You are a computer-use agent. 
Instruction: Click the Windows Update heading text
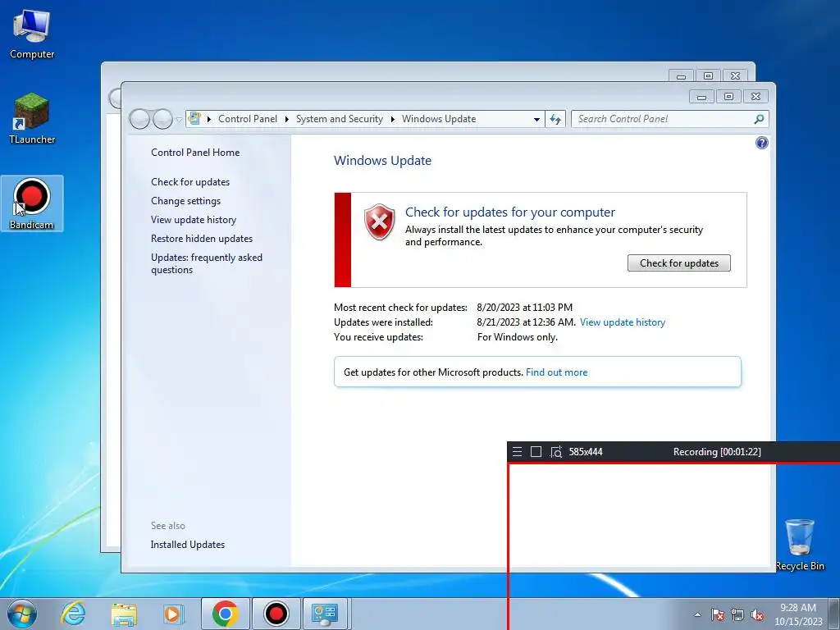tap(382, 161)
